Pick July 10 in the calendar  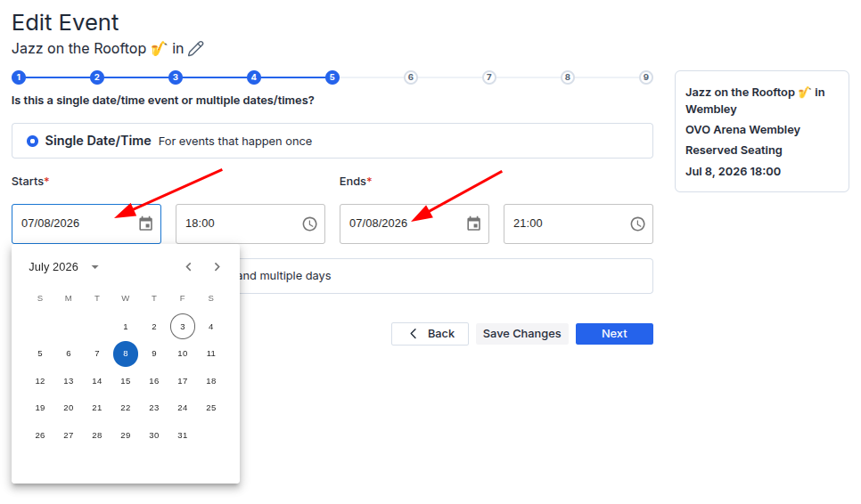pos(183,354)
